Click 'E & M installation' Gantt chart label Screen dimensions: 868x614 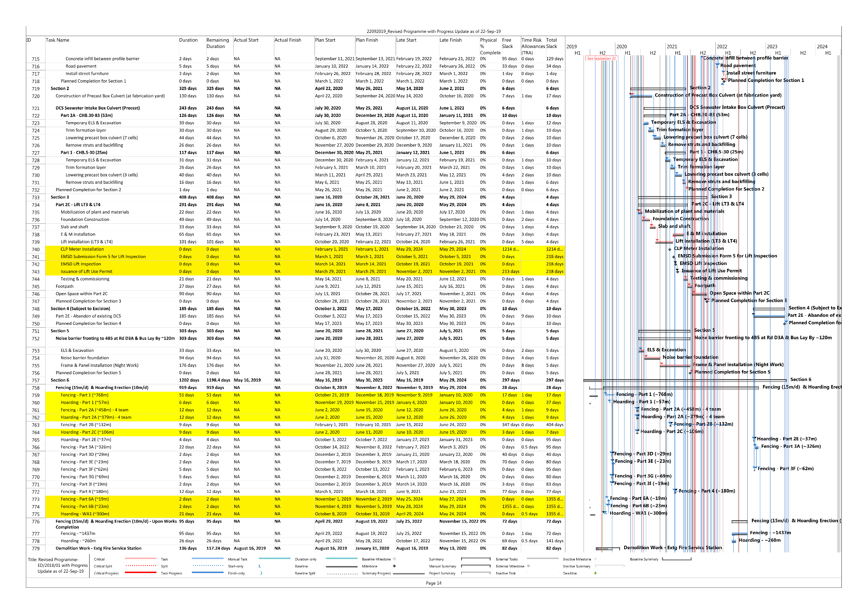pos(707,234)
